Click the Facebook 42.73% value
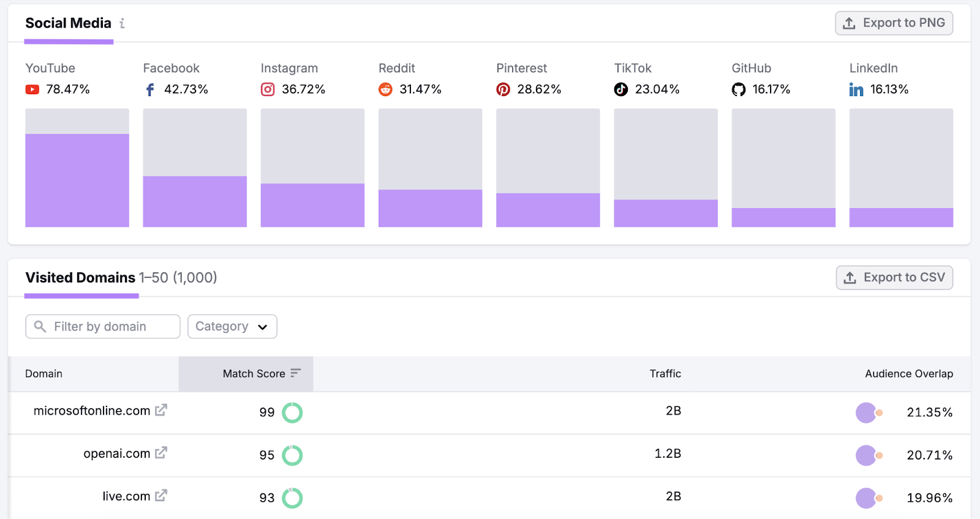 pos(186,89)
